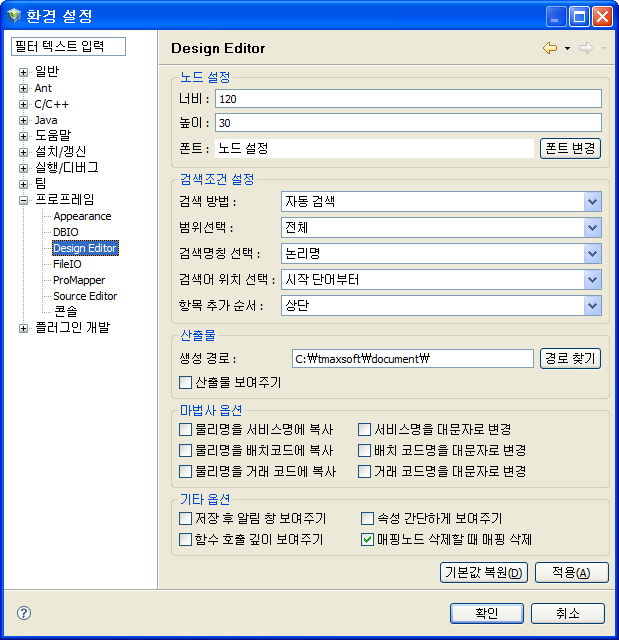Image resolution: width=619 pixels, height=640 pixels.
Task: Click the 폰트 변경 button
Action: point(570,148)
